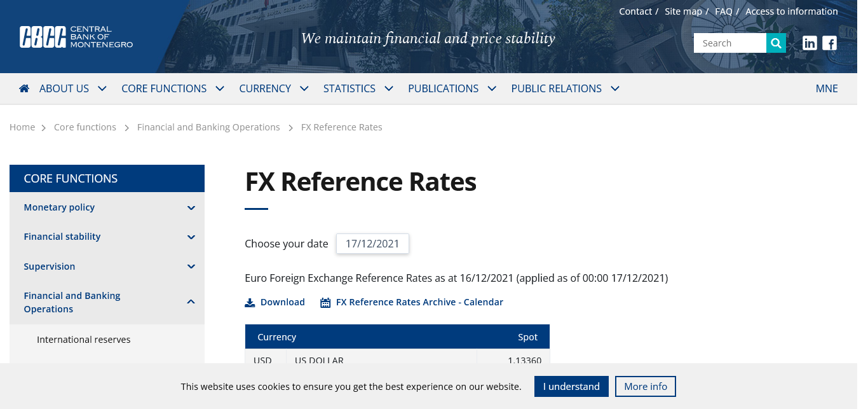Screen dimensions: 868x409
Task: Click the home icon in navigation bar
Action: tap(24, 88)
